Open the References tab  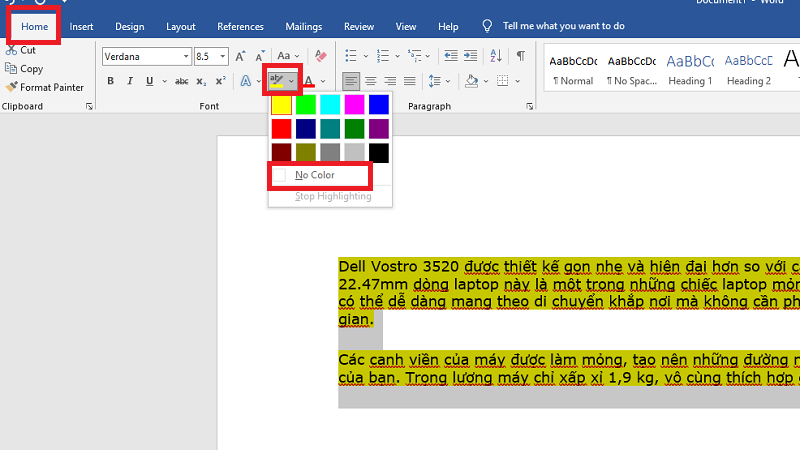pyautogui.click(x=240, y=26)
